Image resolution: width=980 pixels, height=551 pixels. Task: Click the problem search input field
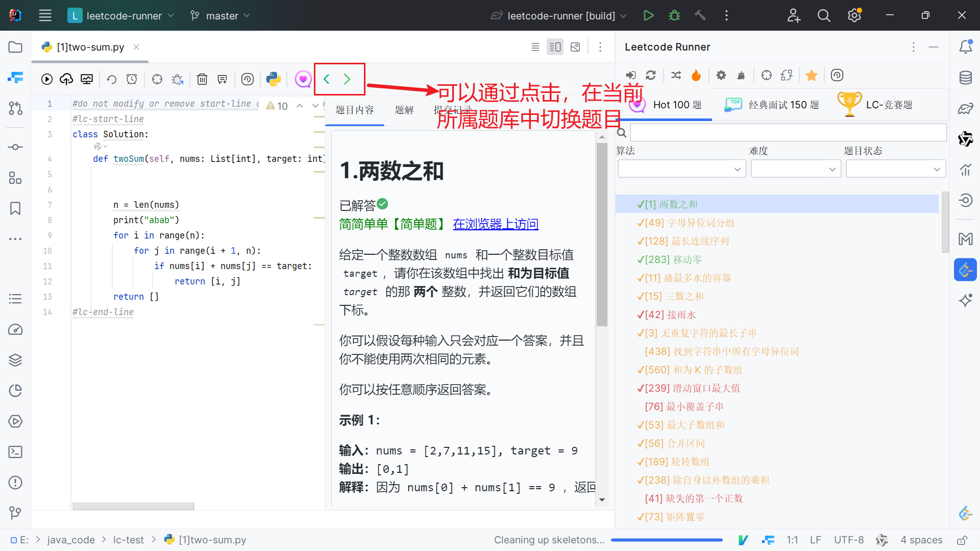pyautogui.click(x=788, y=133)
